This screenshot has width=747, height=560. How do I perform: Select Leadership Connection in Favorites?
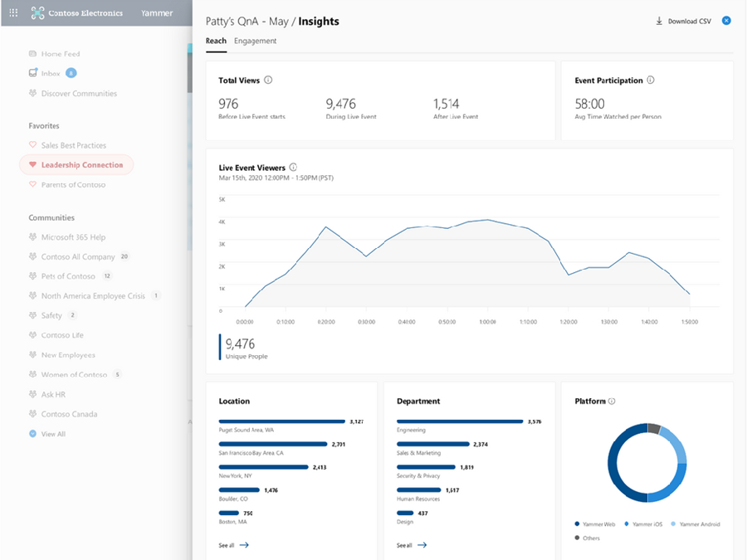76,165
